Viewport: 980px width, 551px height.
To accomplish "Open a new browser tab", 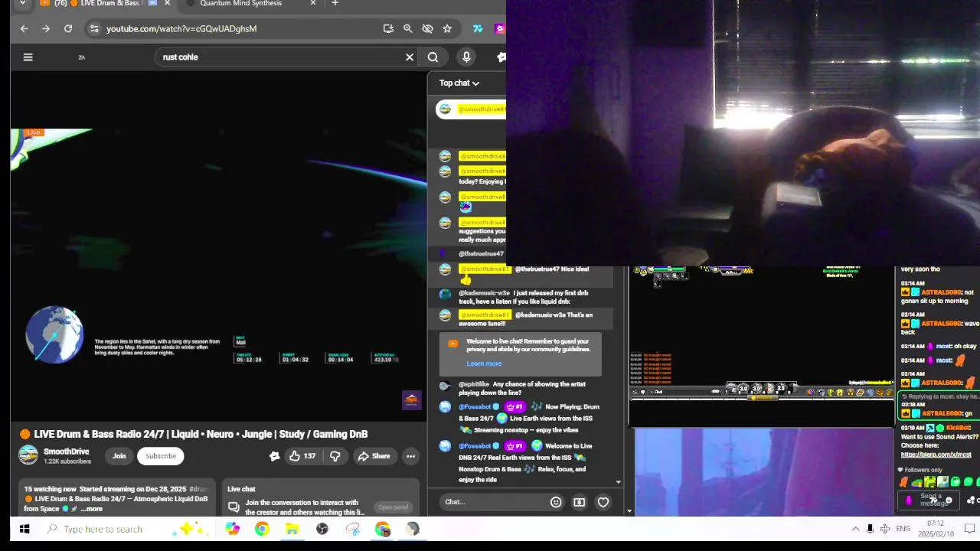I will click(335, 4).
